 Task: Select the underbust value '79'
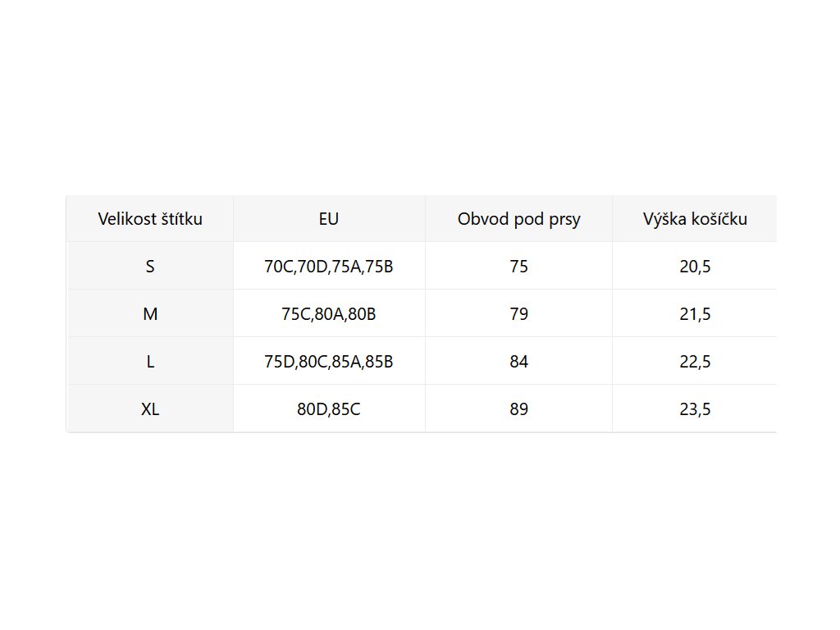[518, 314]
